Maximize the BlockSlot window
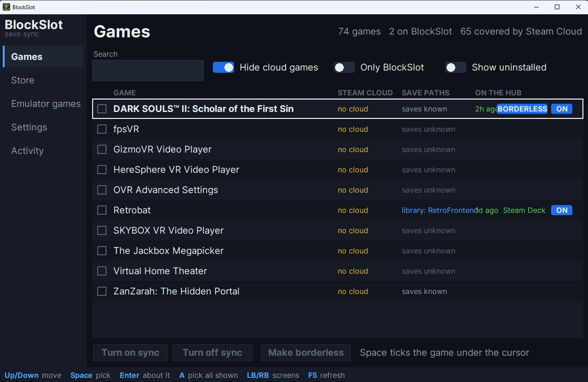 [557, 7]
